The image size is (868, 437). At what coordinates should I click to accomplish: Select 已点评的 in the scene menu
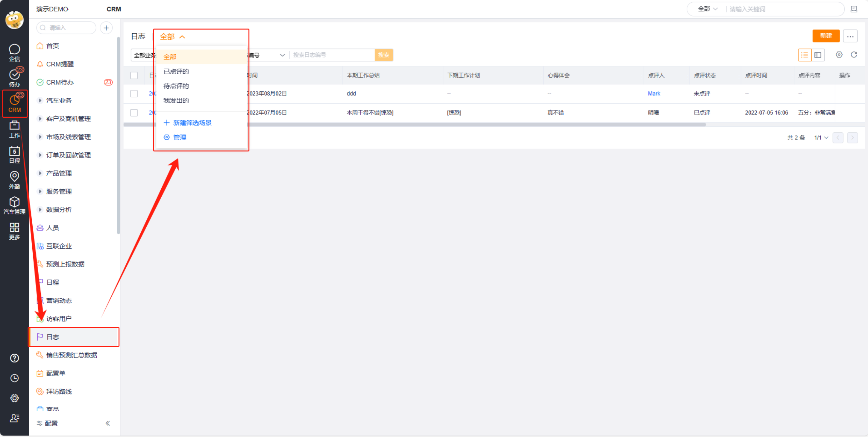click(x=201, y=72)
